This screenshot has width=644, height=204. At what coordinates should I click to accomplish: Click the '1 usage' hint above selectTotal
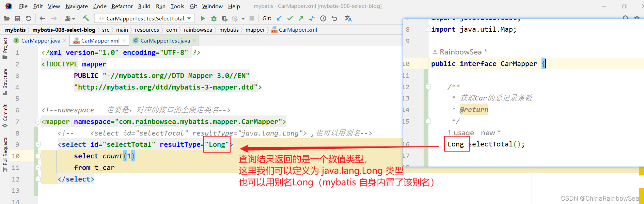click(460, 133)
